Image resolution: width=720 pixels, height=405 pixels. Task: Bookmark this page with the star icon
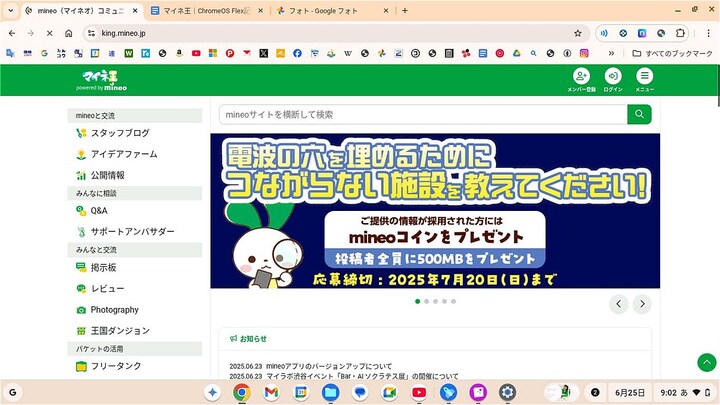point(578,33)
